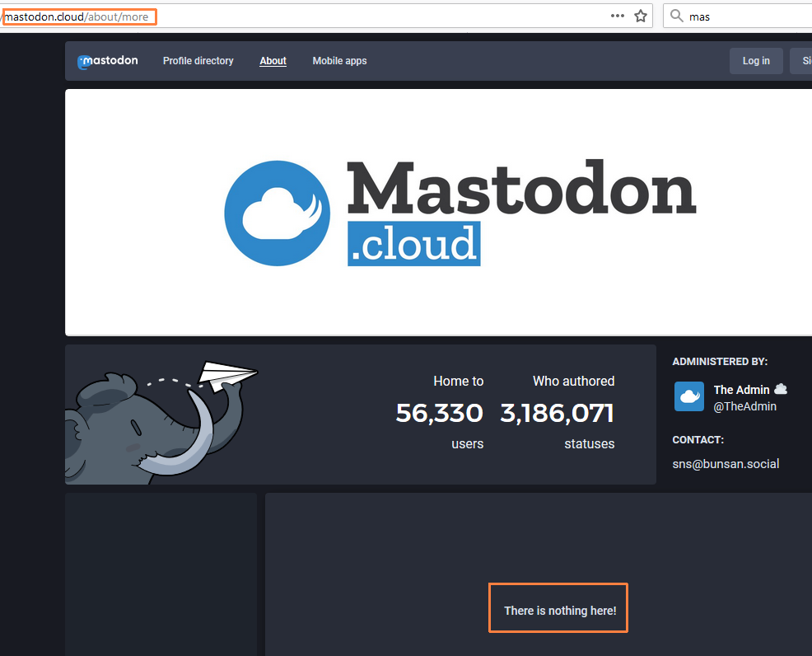
Task: Go to the Mobile apps page
Action: tap(339, 61)
